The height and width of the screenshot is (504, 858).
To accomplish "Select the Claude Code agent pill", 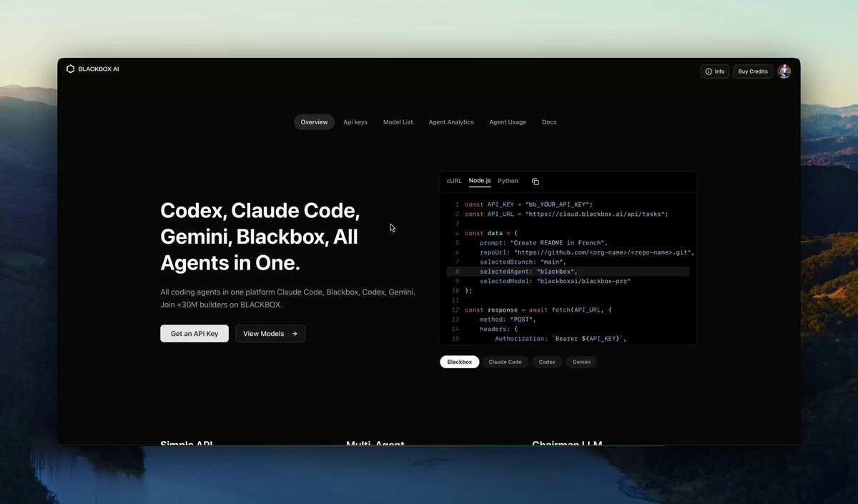I will [505, 362].
